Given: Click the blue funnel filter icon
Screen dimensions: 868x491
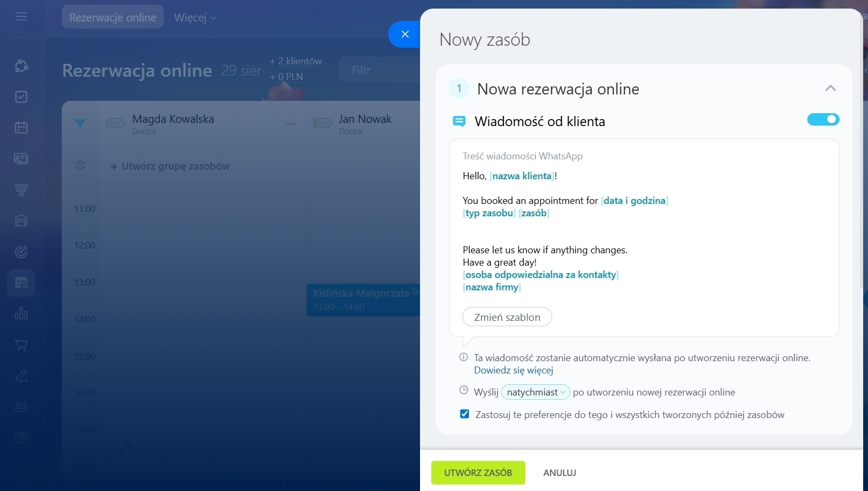Looking at the screenshot, I should 80,124.
